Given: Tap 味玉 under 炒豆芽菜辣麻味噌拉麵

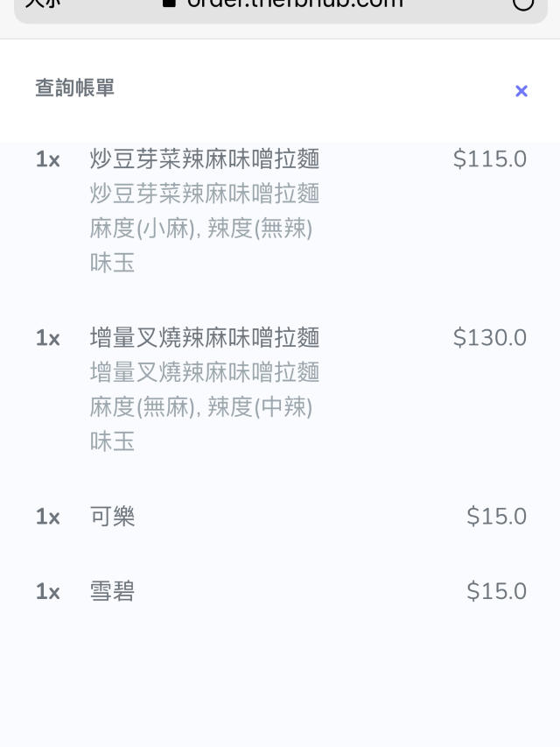Looking at the screenshot, I should 113,263.
